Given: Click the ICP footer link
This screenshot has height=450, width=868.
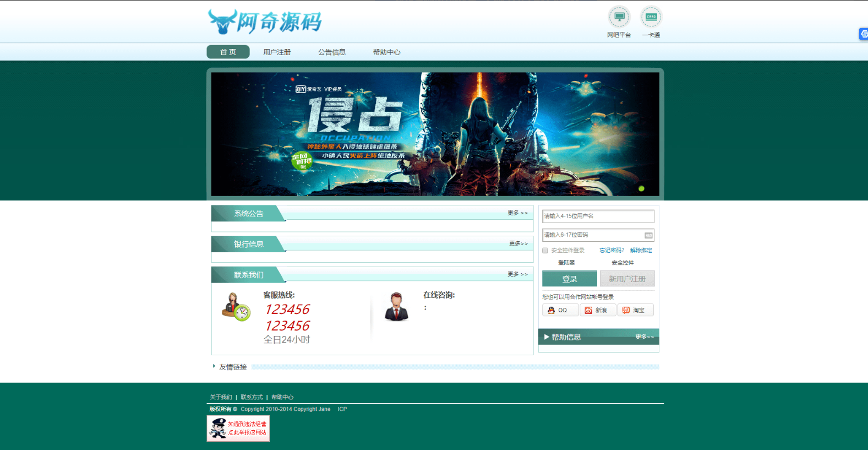Looking at the screenshot, I should [x=342, y=409].
